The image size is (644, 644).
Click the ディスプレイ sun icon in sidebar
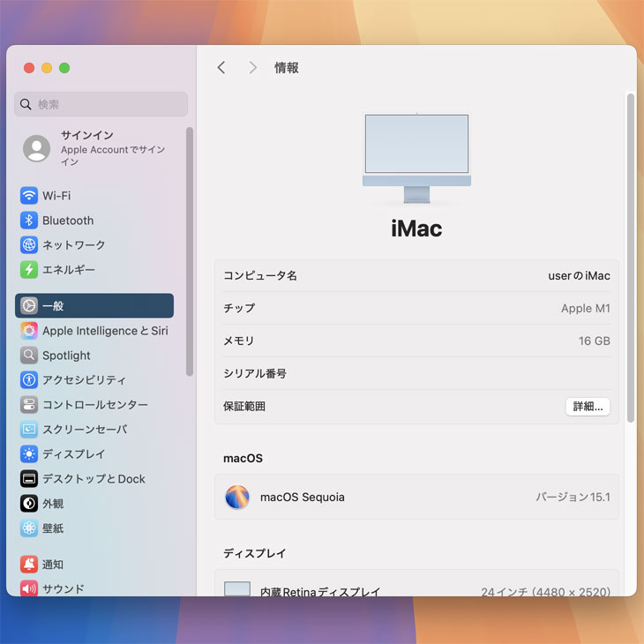(x=29, y=453)
